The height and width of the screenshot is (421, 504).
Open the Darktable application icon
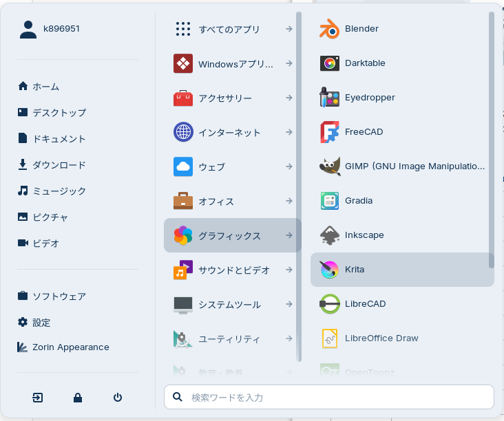[330, 63]
